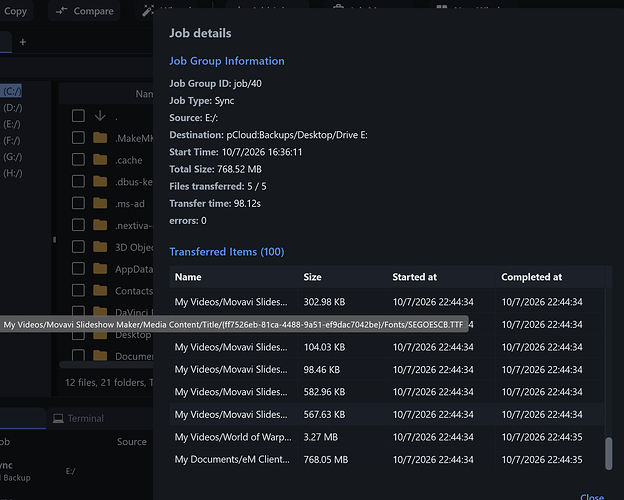Click the Contacts folder icon
Viewport: 624px width, 500px height.
click(100, 290)
